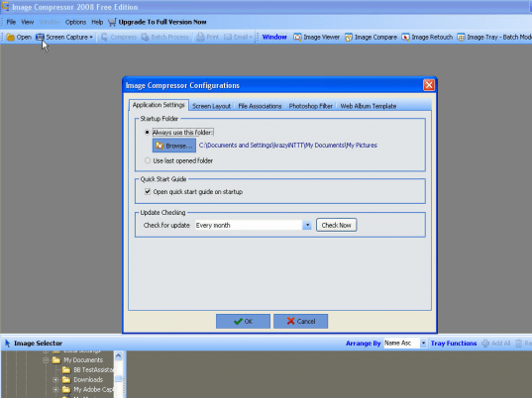Click Upgrade To Full Version Now link

click(x=162, y=22)
